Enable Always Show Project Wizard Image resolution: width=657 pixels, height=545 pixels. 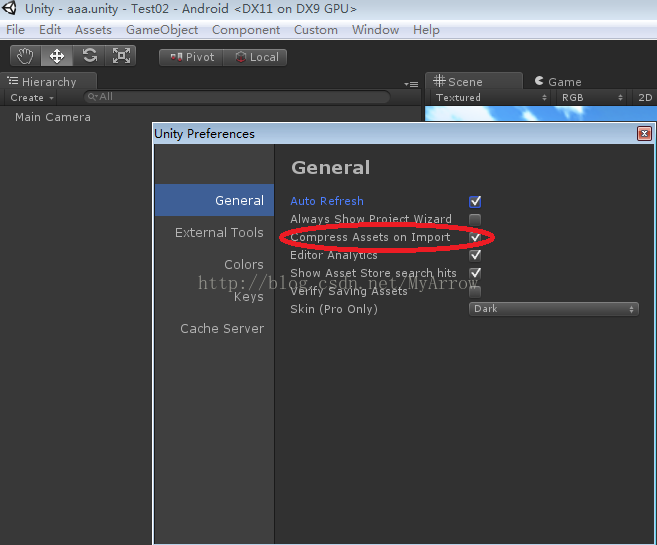(x=475, y=220)
